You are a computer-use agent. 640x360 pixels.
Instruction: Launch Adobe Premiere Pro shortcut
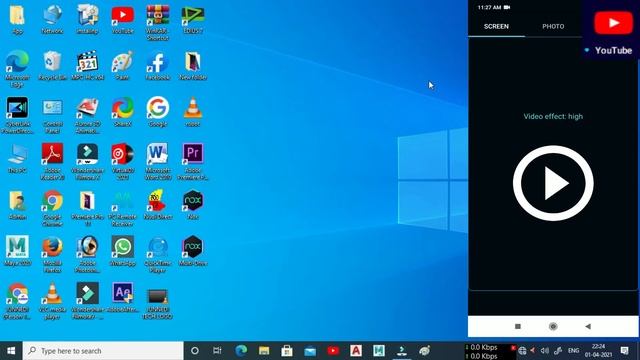[x=193, y=162]
